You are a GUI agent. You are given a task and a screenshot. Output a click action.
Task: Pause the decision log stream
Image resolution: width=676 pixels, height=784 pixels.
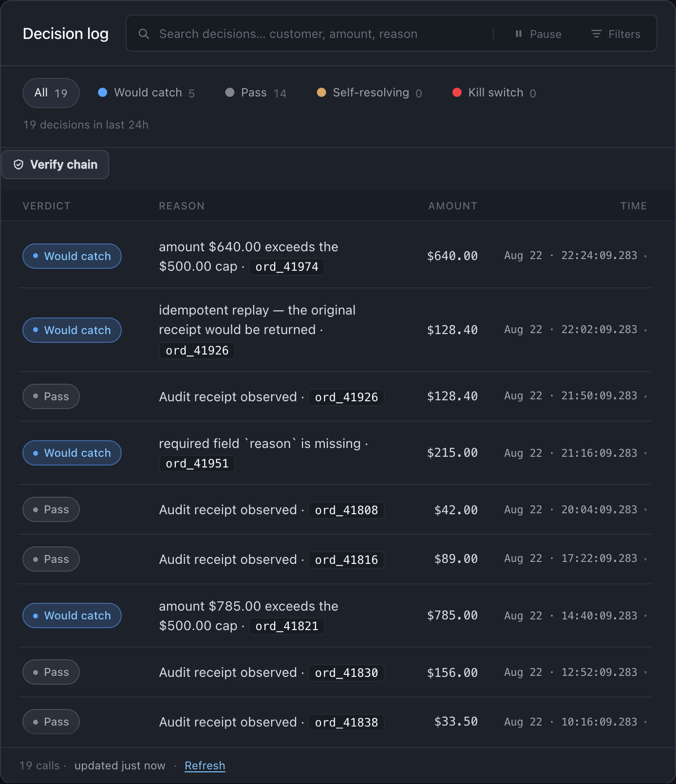(538, 34)
